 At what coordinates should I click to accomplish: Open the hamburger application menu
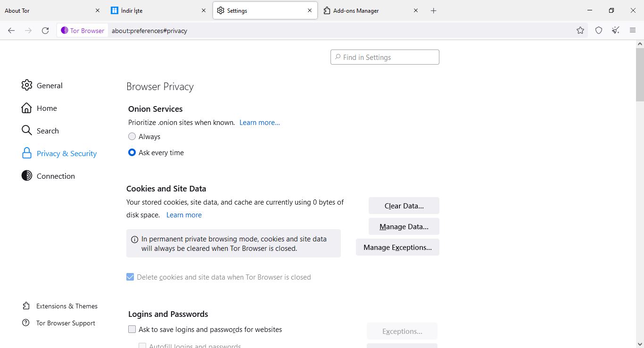[x=633, y=31]
